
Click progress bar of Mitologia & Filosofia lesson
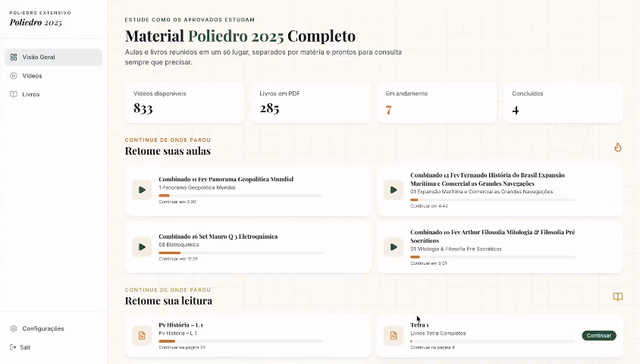(493, 257)
